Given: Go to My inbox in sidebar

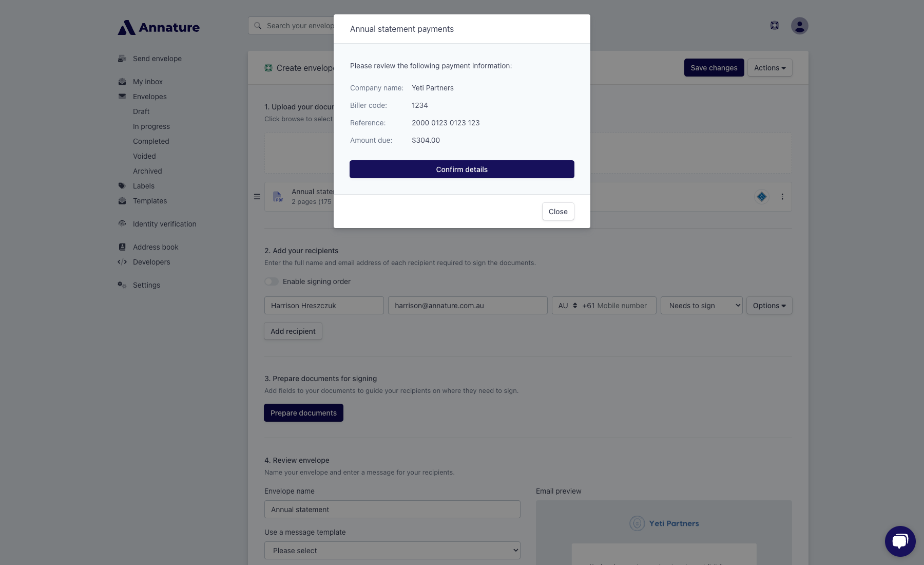Looking at the screenshot, I should 148,82.
